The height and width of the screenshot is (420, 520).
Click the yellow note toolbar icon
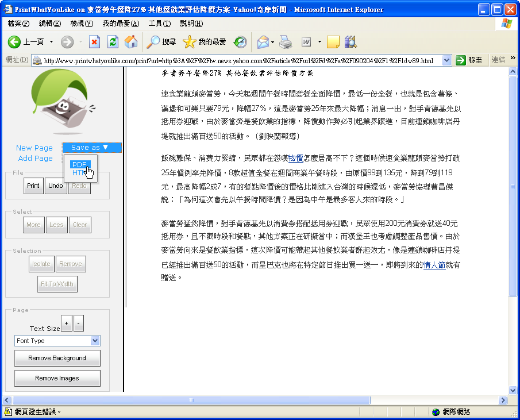[x=333, y=42]
